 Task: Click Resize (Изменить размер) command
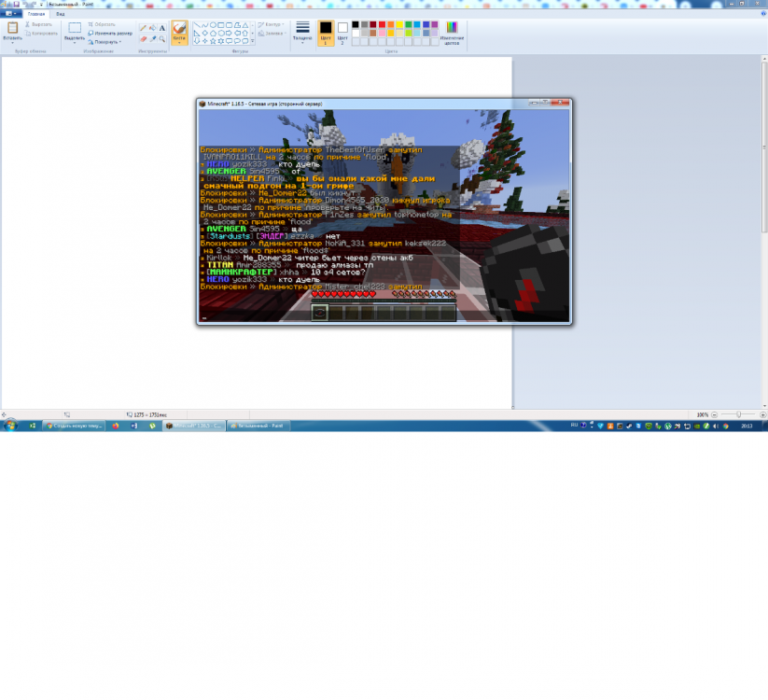110,34
